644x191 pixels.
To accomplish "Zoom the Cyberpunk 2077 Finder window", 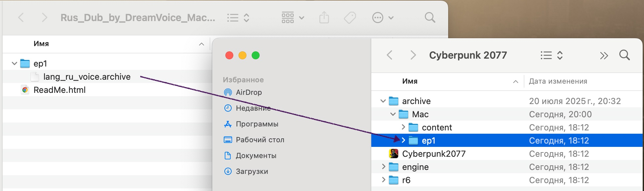I will [x=256, y=55].
